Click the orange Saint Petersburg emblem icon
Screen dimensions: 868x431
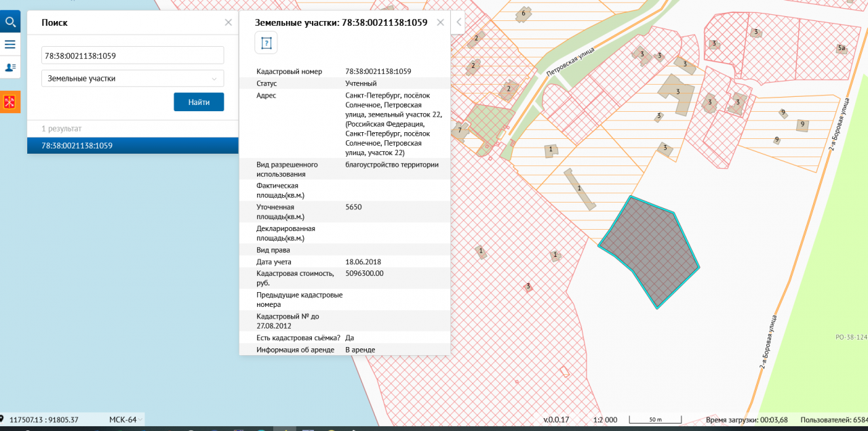[10, 102]
